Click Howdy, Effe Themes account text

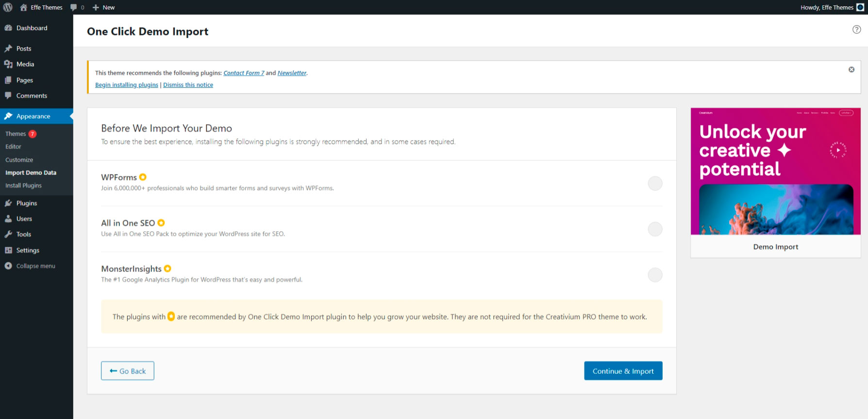pos(827,7)
